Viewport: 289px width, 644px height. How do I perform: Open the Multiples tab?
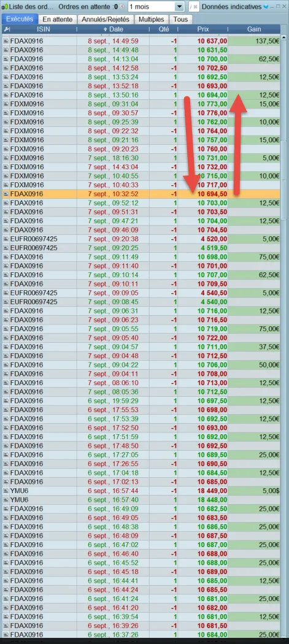(152, 19)
